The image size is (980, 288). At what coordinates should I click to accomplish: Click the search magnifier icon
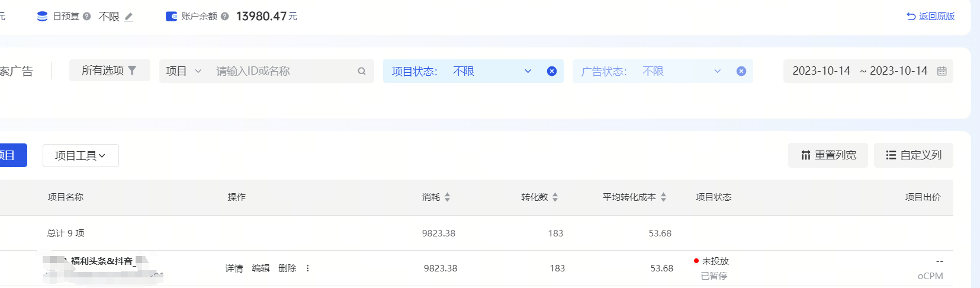361,71
